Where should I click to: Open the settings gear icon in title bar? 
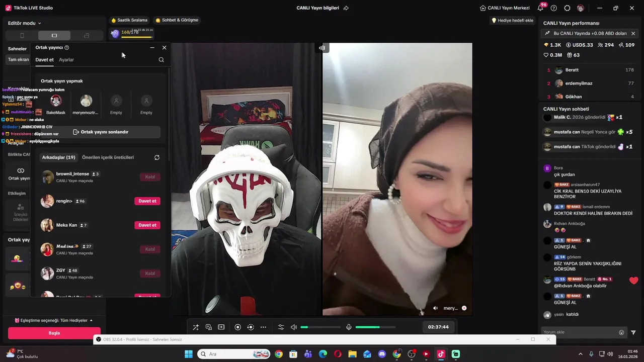click(x=567, y=8)
